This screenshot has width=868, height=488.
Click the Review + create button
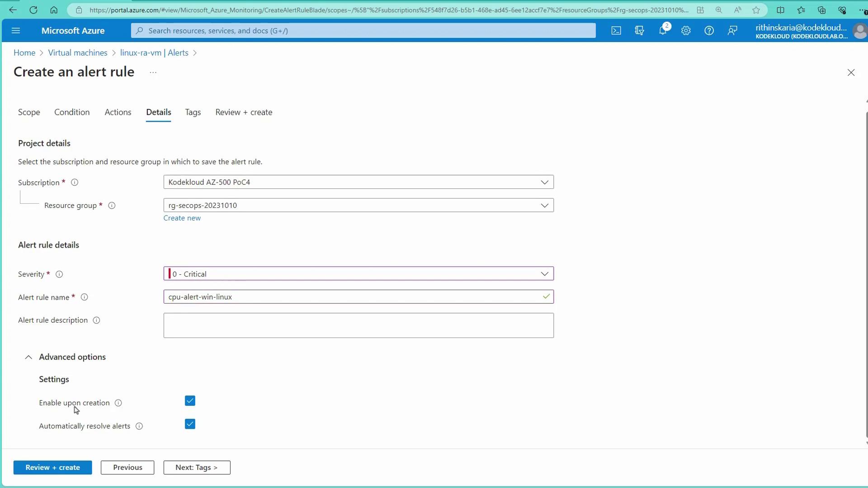coord(52,467)
